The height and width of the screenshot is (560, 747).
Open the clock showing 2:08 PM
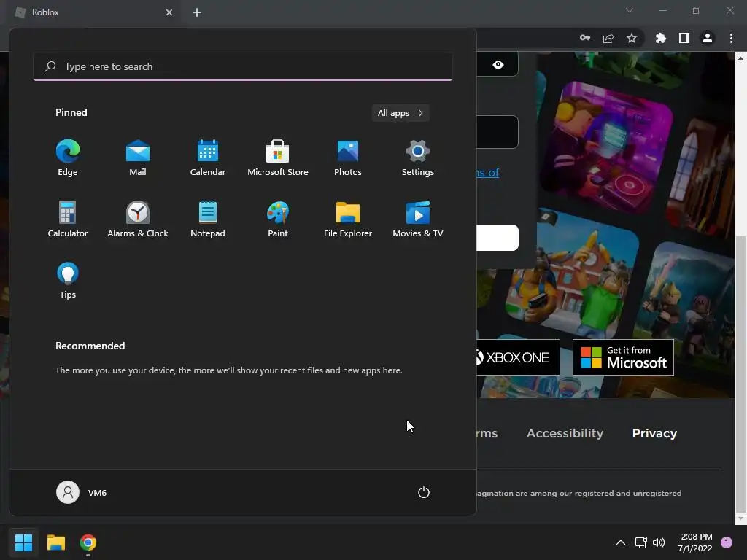click(695, 542)
